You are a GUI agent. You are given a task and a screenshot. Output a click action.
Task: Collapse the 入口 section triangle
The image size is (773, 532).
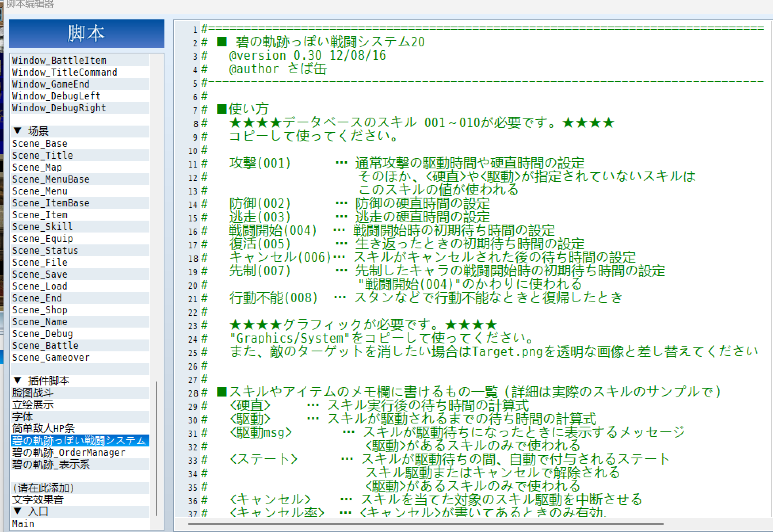coord(17,511)
